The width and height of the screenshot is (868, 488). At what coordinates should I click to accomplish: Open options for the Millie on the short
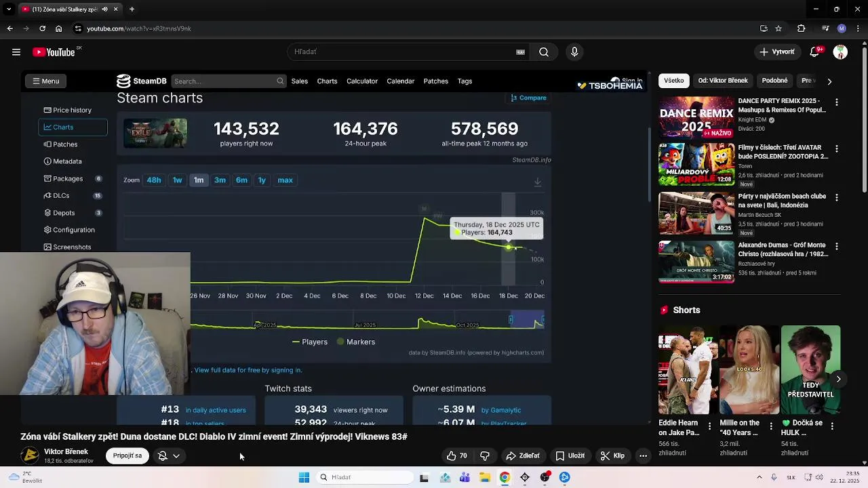[x=770, y=426]
